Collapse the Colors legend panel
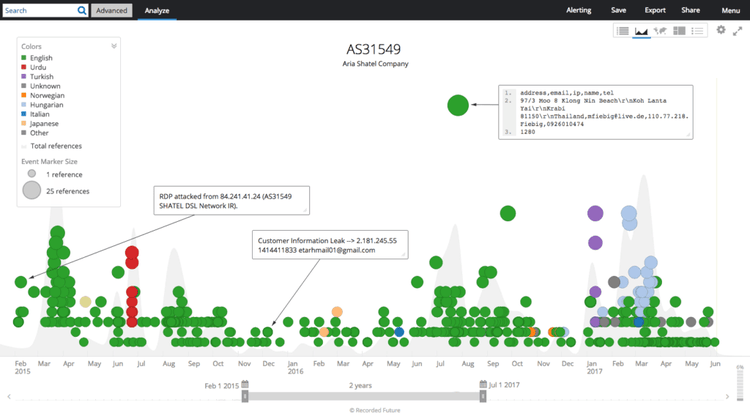Screen dimensions: 750x416 (114, 46)
